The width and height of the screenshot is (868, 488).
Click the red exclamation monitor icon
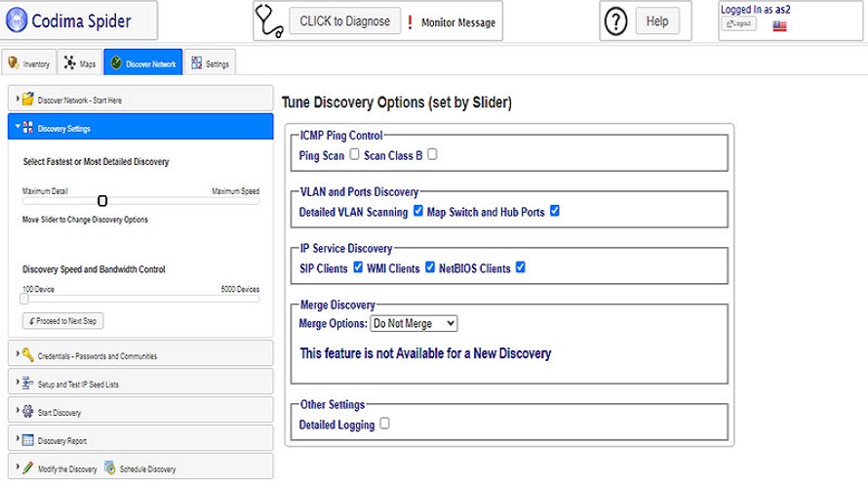(410, 22)
